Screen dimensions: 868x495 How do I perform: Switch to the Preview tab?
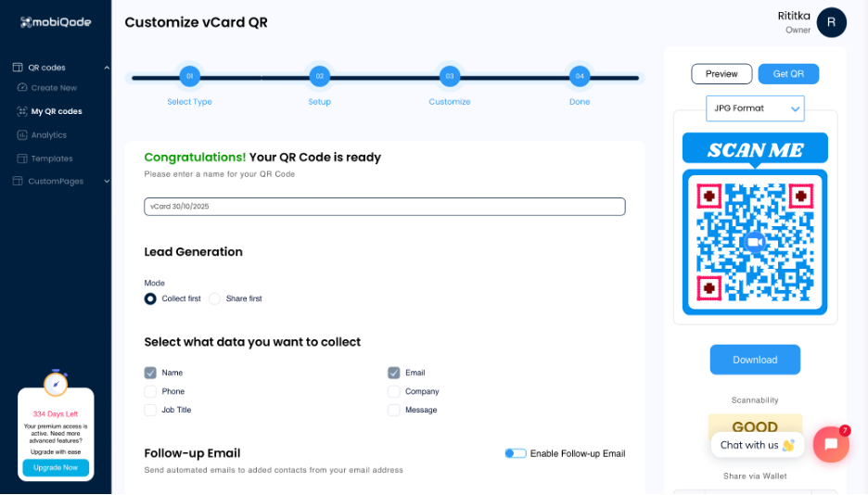click(x=721, y=74)
